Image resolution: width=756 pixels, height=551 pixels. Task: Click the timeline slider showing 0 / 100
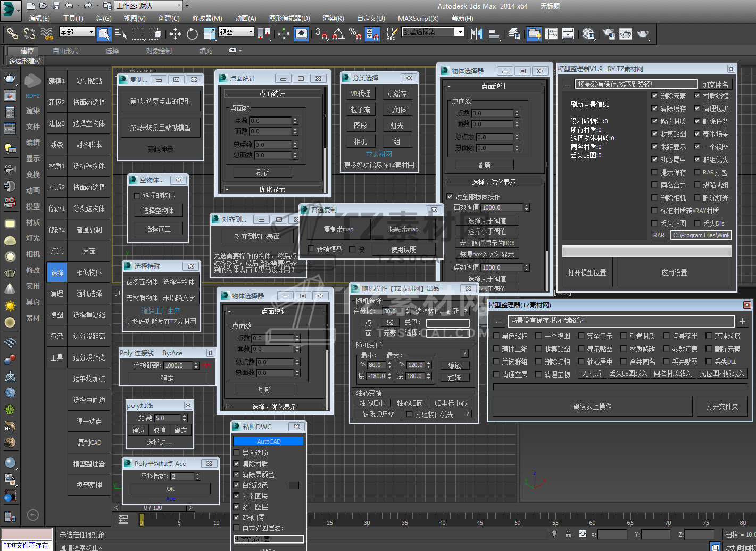153,508
